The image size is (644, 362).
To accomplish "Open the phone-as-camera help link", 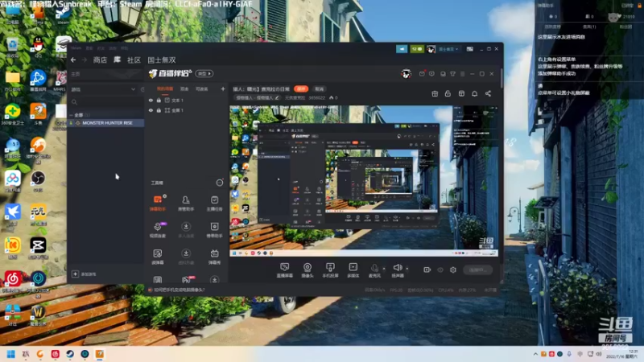I will pyautogui.click(x=179, y=290).
